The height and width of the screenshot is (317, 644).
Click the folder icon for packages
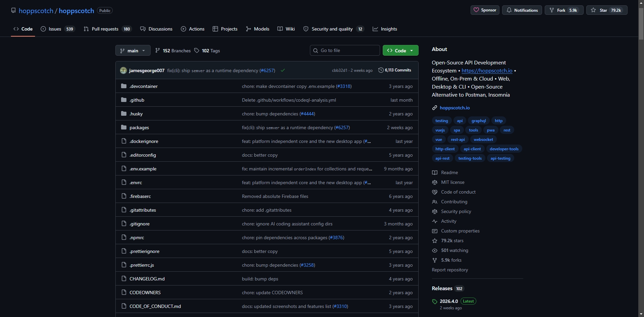124,127
